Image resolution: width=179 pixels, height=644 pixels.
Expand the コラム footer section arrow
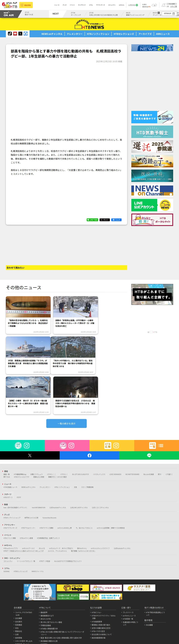pyautogui.click(x=3, y=568)
